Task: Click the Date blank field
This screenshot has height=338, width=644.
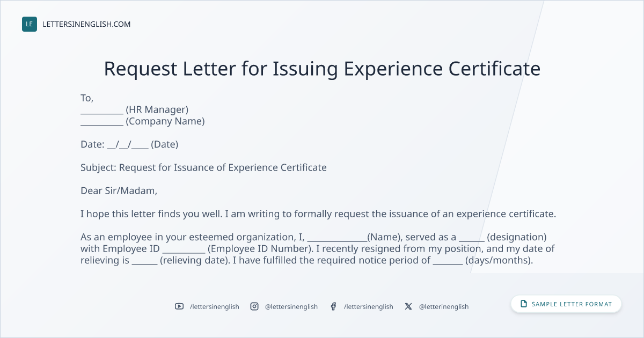Action: click(x=128, y=145)
